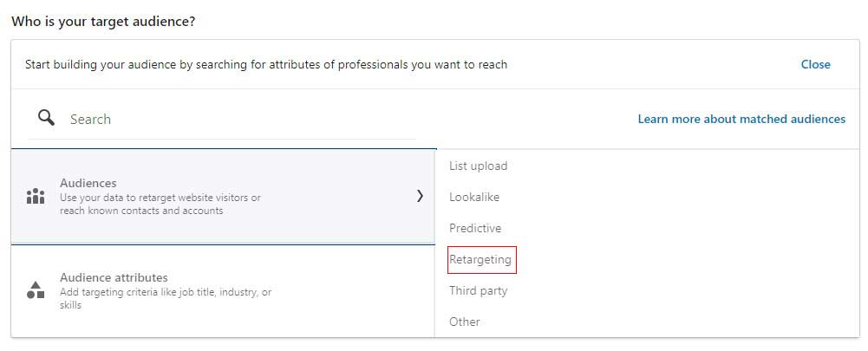The width and height of the screenshot is (868, 351).
Task: Open the Audience attributes category title
Action: coord(114,277)
